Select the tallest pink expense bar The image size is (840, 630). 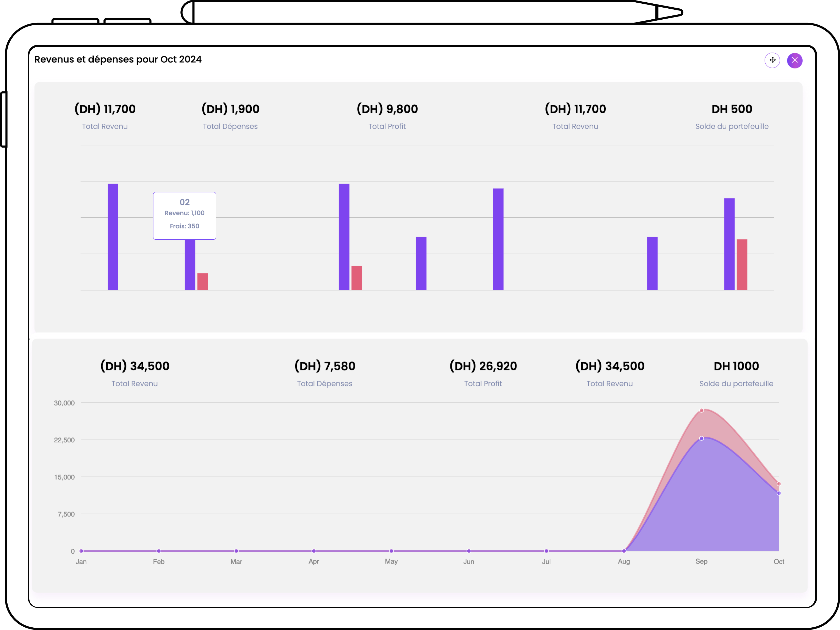pyautogui.click(x=742, y=265)
